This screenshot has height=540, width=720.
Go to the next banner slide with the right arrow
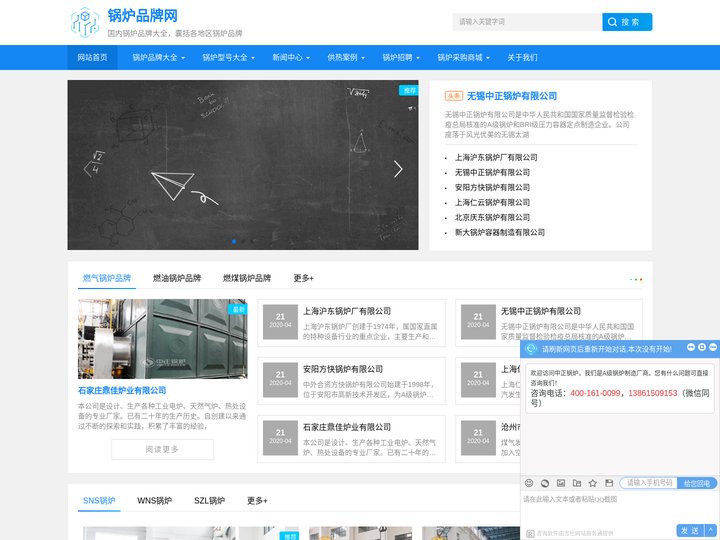click(398, 169)
